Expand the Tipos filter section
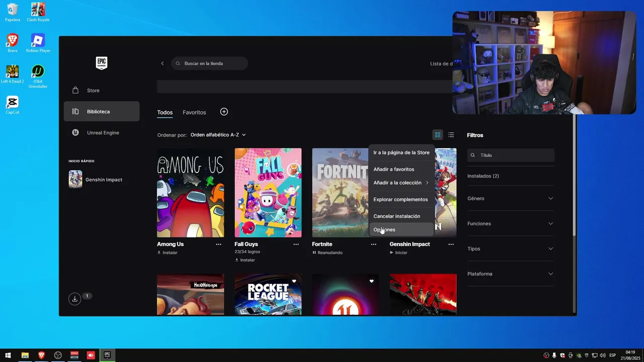Image resolution: width=644 pixels, height=362 pixels. [x=511, y=249]
